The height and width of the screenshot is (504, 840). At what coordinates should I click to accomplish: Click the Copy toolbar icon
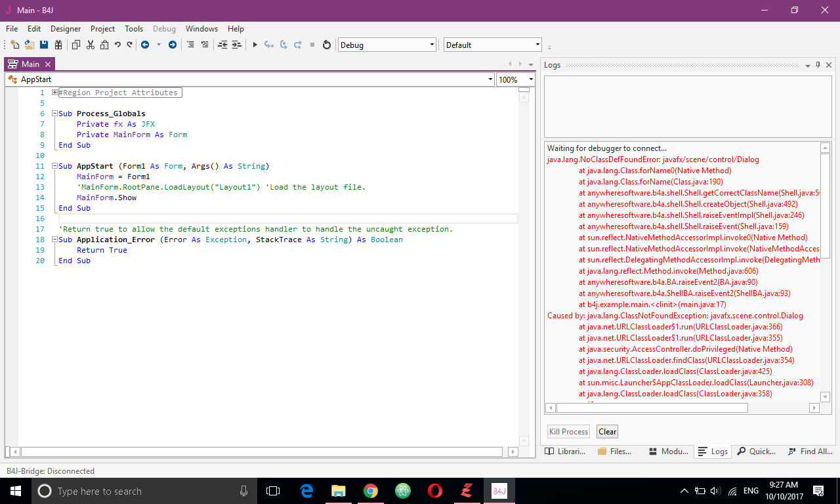pos(75,45)
